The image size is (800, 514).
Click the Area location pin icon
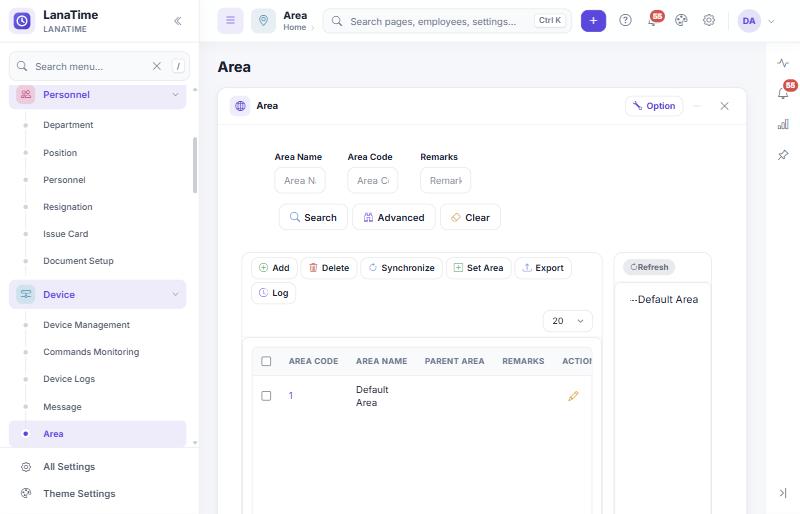point(263,20)
